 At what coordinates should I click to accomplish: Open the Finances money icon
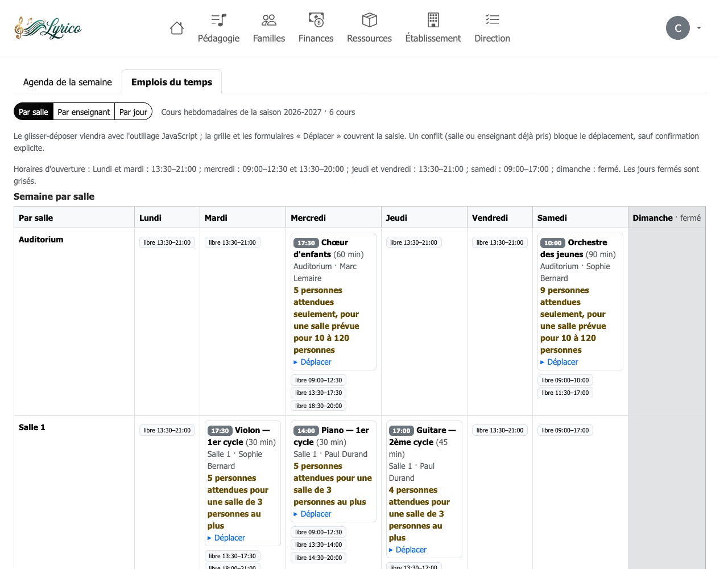(x=316, y=20)
